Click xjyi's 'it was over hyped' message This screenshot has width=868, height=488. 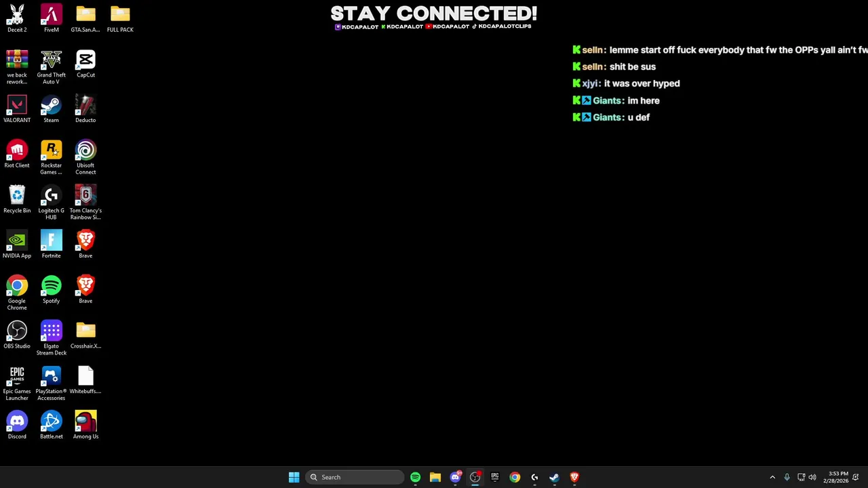642,83
